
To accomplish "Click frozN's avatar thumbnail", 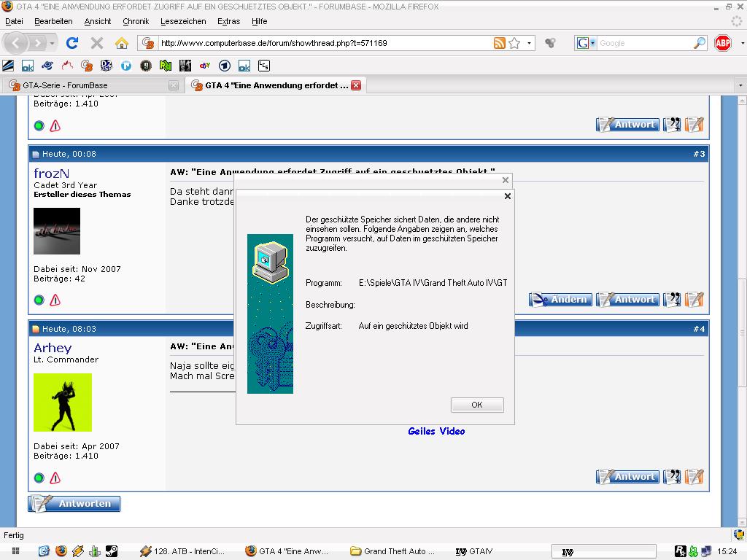I will click(x=57, y=231).
